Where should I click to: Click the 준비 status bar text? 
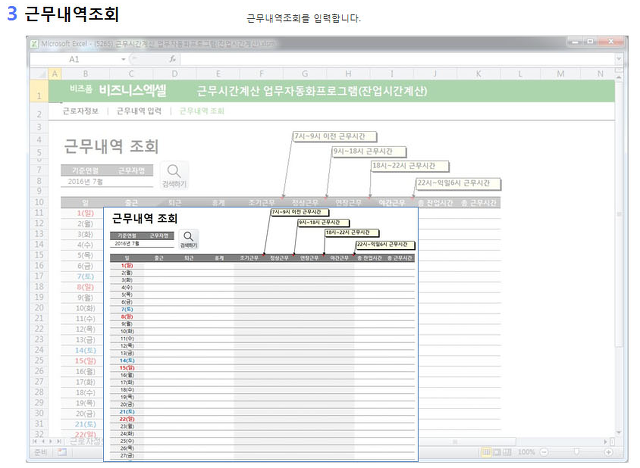(40, 452)
